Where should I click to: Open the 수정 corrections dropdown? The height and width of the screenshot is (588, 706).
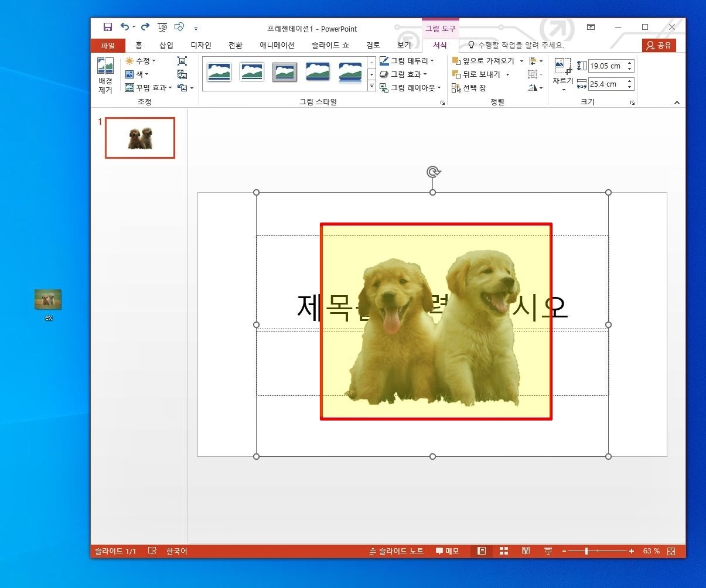[x=140, y=61]
